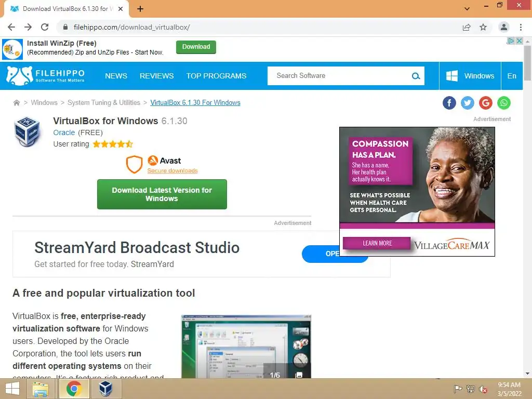Click the StreamYard OPEN button
Viewport: 532px width, 399px height.
[x=321, y=254]
